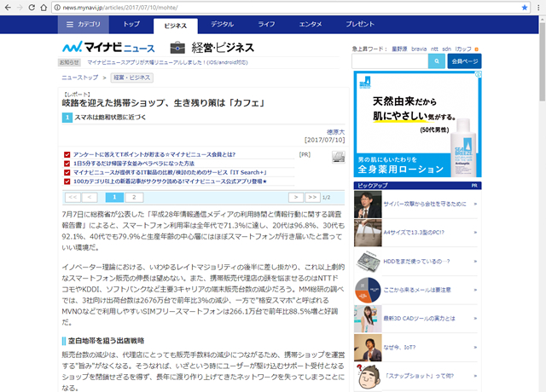
Task: Open the カテゴリ hamburger menu
Action: point(85,26)
